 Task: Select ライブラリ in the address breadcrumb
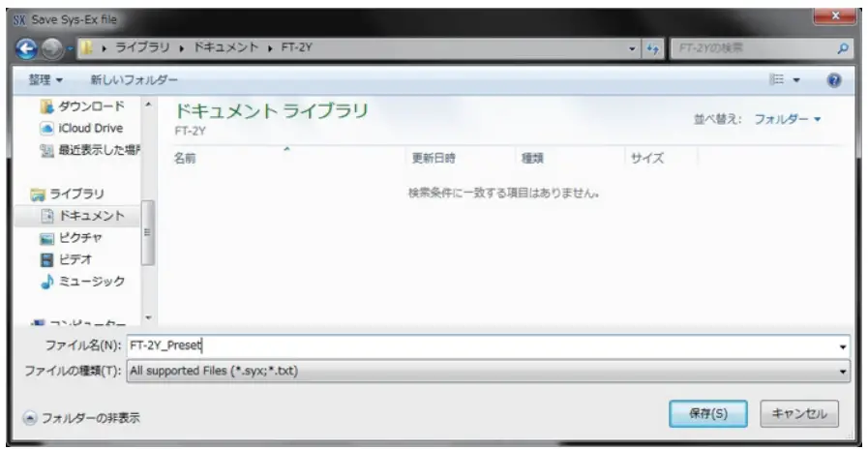pyautogui.click(x=142, y=47)
